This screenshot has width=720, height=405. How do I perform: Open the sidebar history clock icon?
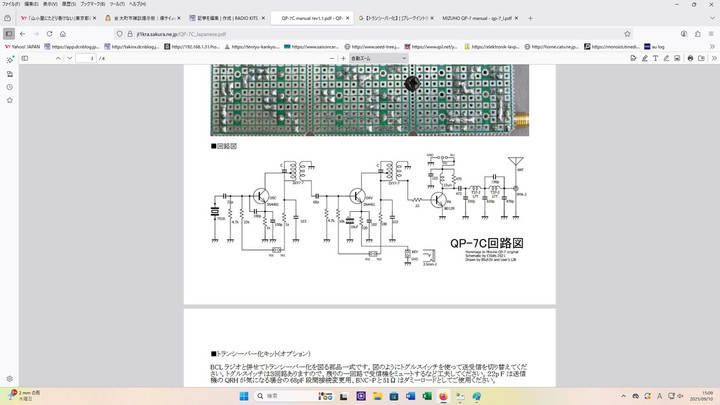10,87
